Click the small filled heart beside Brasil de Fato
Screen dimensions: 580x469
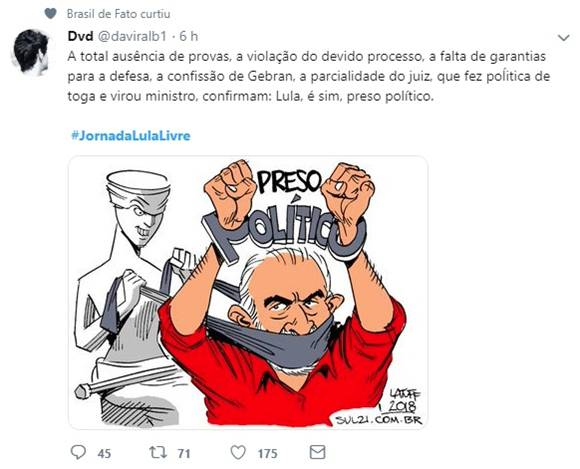click(x=50, y=14)
